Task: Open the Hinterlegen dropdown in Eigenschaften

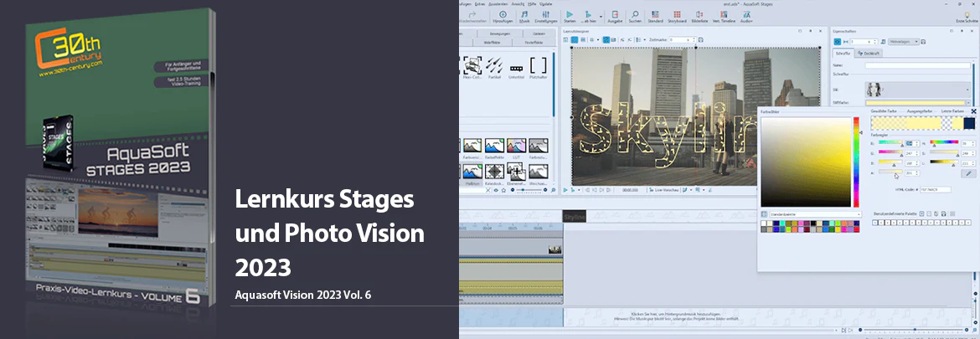Action: pyautogui.click(x=903, y=41)
